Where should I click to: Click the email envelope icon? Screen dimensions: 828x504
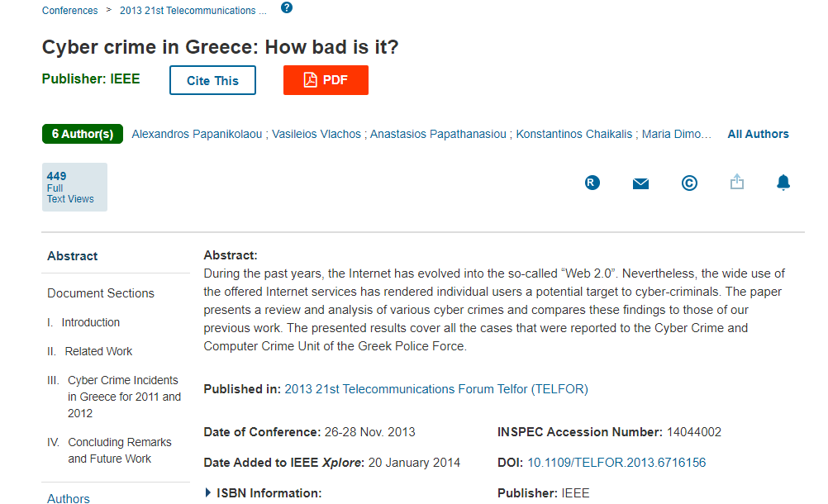(640, 183)
